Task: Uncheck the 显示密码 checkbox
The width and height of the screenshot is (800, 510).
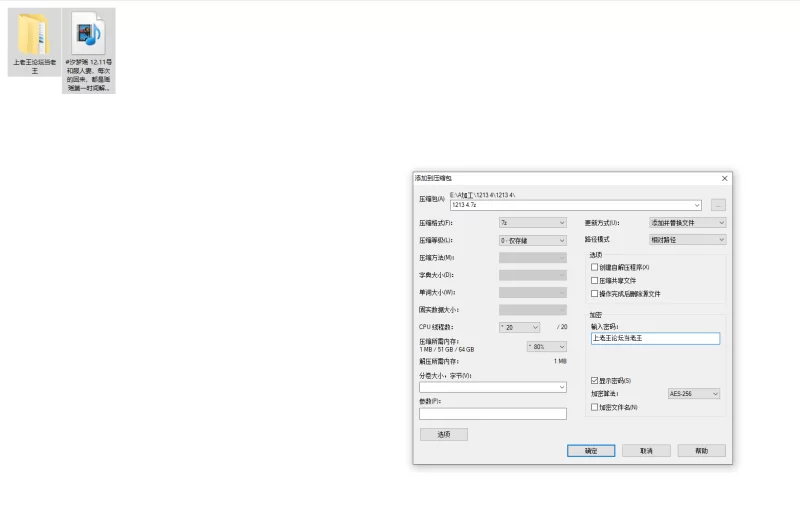Action: point(595,381)
